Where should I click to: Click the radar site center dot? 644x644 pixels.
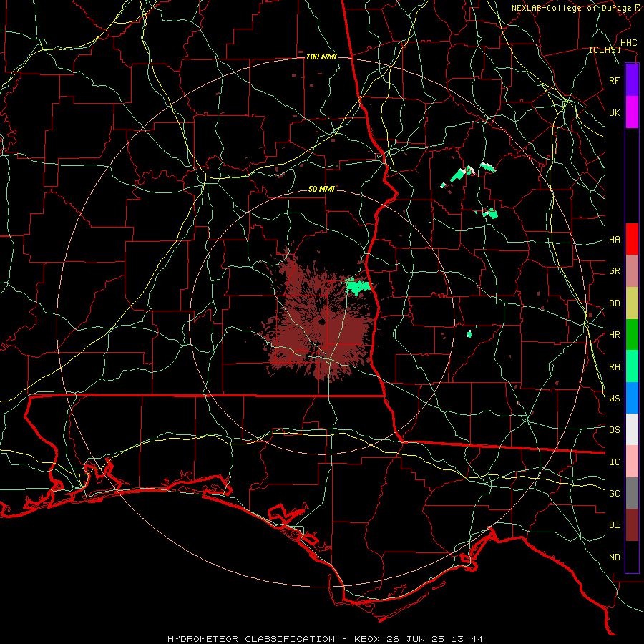pyautogui.click(x=322, y=321)
